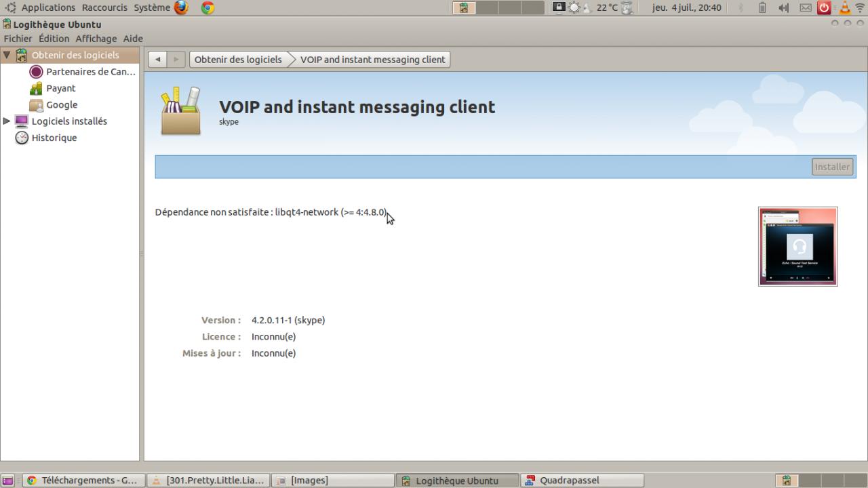The image size is (868, 488).
Task: Open the sound volume indicator
Action: 783,7
